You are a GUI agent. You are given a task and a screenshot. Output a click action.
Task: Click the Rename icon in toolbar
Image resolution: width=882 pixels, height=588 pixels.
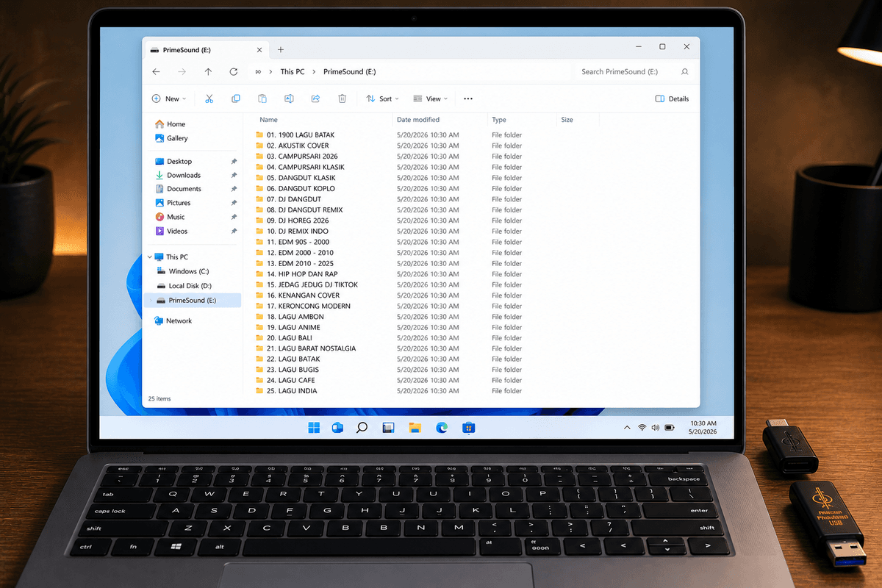pos(289,98)
